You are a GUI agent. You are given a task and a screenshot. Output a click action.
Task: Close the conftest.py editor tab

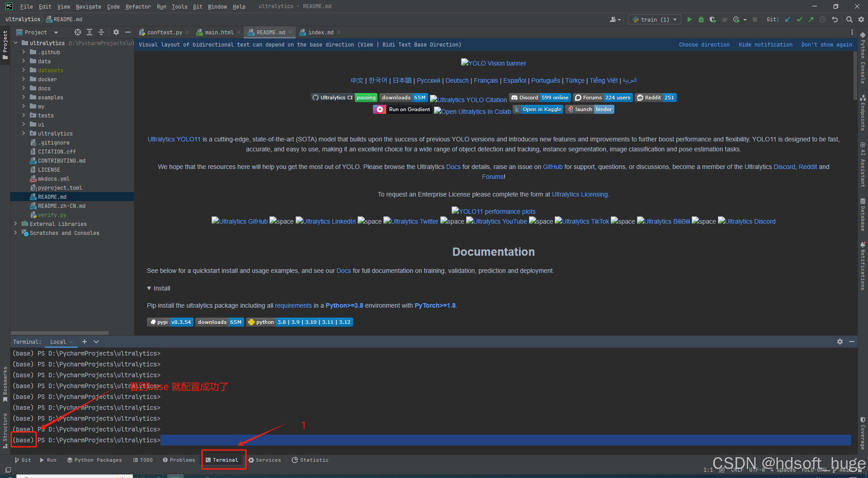pos(187,32)
